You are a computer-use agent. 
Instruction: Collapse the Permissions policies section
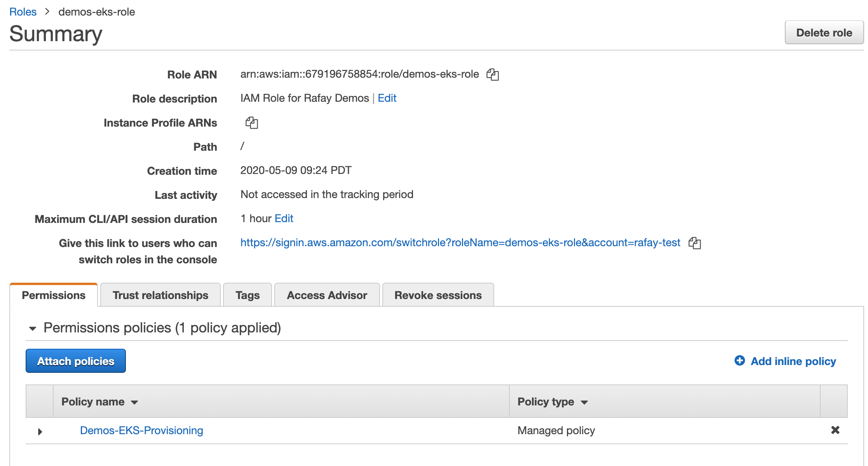coord(33,329)
